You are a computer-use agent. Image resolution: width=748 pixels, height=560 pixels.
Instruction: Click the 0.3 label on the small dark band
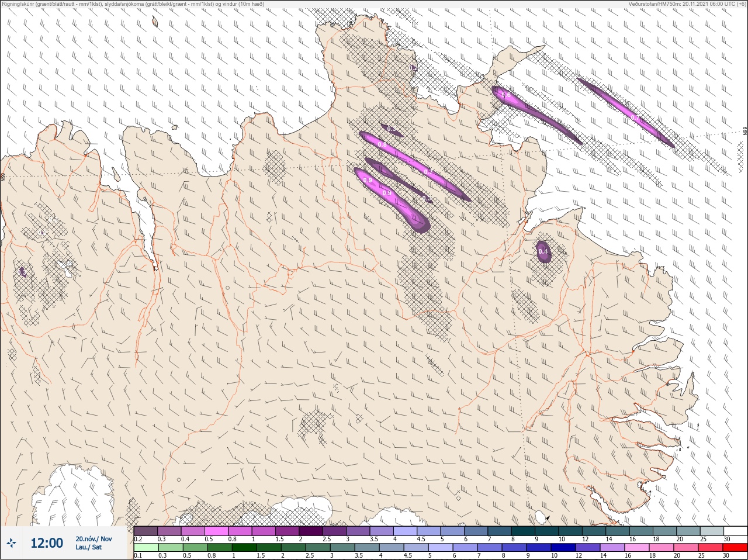392,129
